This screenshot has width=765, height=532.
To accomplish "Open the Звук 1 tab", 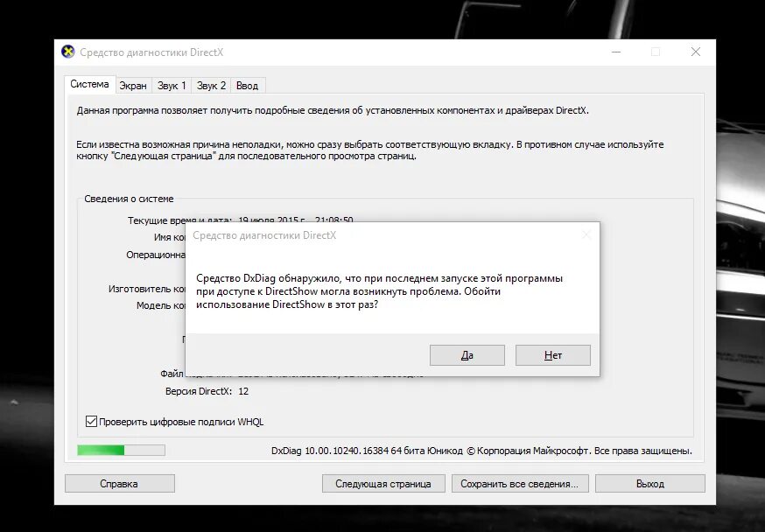I will click(172, 86).
